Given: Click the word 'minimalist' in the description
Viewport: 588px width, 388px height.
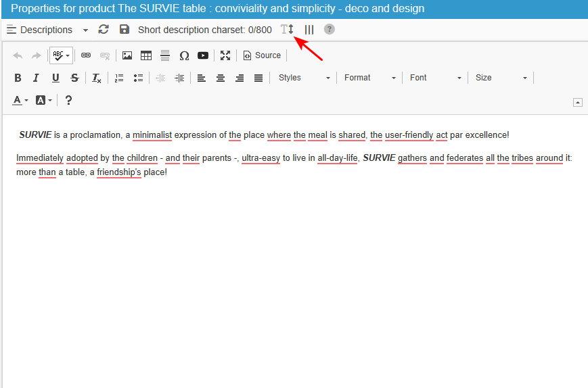Looking at the screenshot, I should coord(152,135).
